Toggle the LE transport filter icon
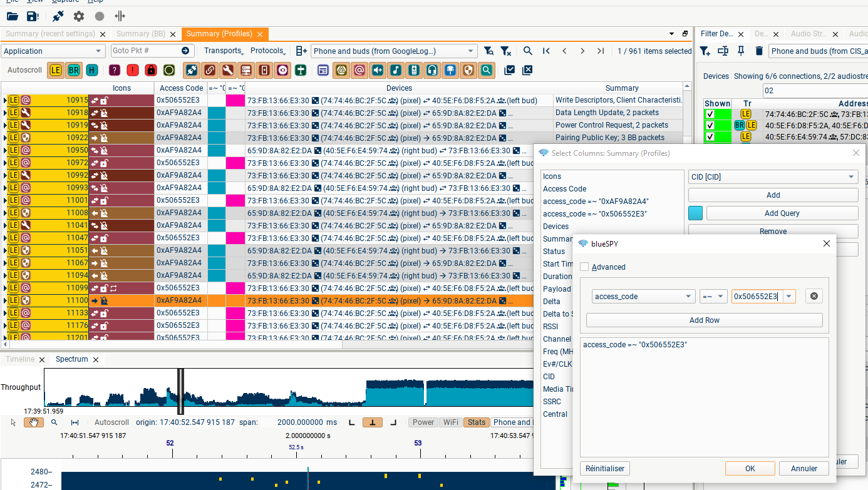This screenshot has height=490, width=868. (x=56, y=70)
